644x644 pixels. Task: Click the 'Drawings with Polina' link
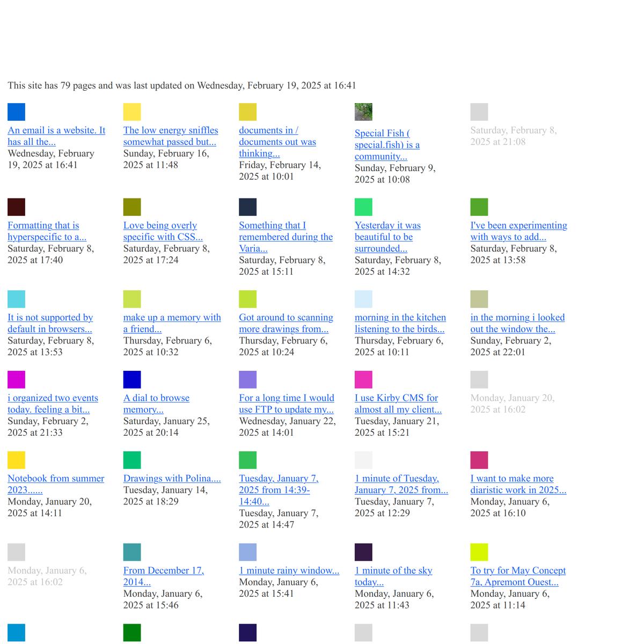(172, 478)
